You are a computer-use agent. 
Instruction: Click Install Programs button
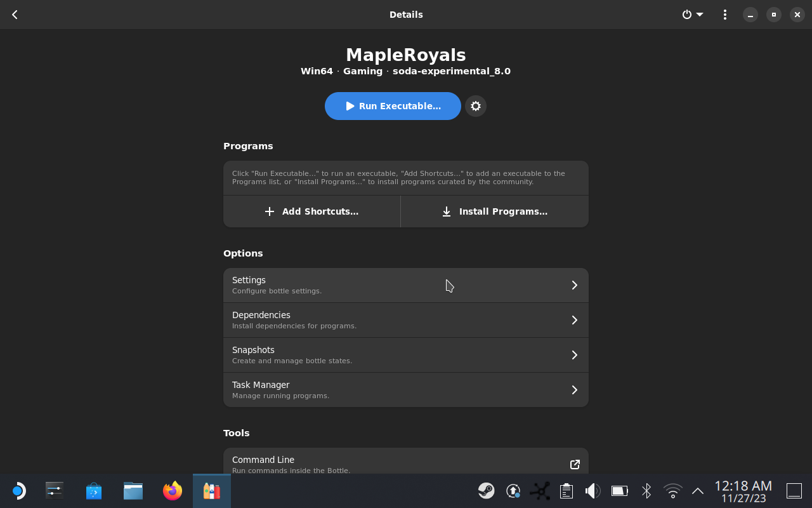pos(495,211)
